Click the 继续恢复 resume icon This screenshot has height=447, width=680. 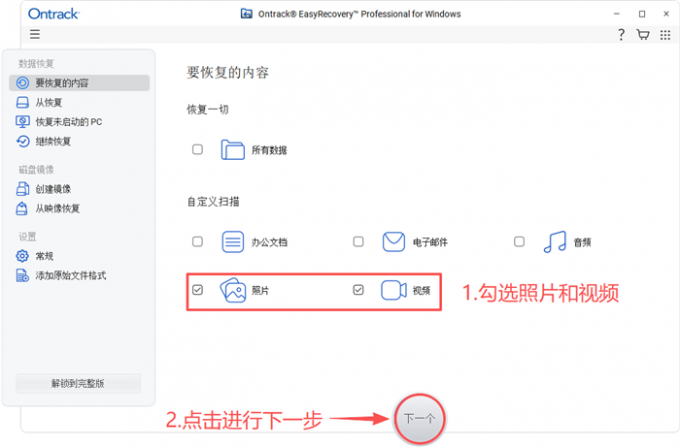(23, 141)
